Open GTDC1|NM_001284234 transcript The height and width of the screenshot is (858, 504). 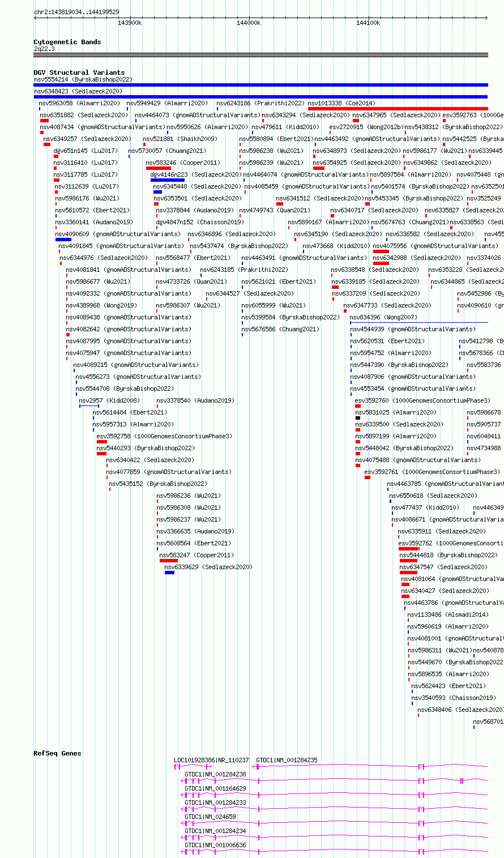click(x=215, y=831)
